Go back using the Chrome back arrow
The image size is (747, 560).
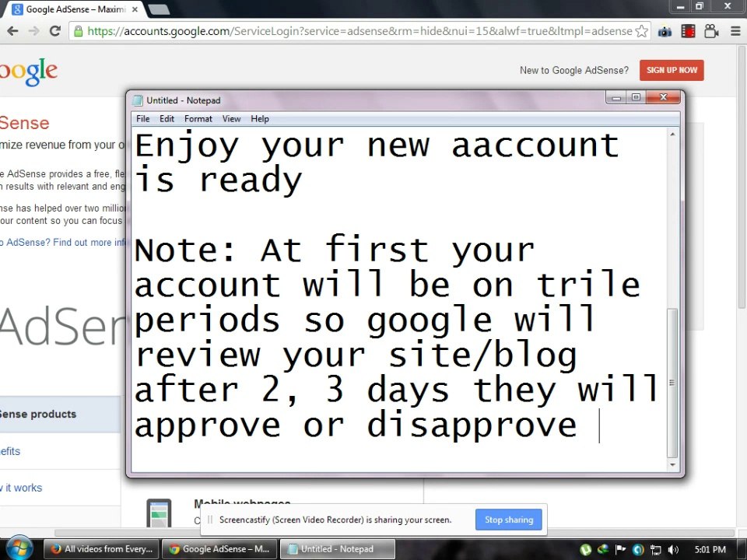pyautogui.click(x=13, y=31)
